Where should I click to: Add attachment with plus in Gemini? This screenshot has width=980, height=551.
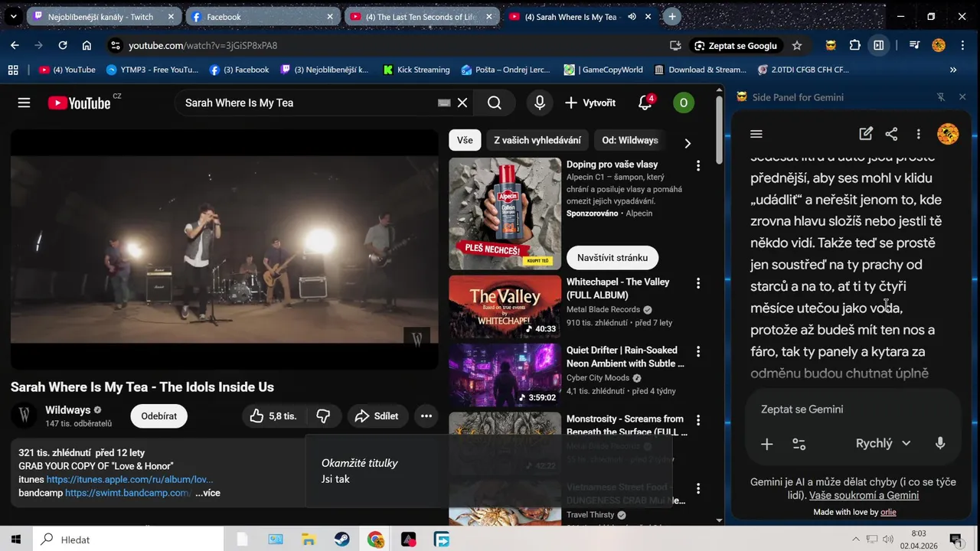(x=766, y=444)
